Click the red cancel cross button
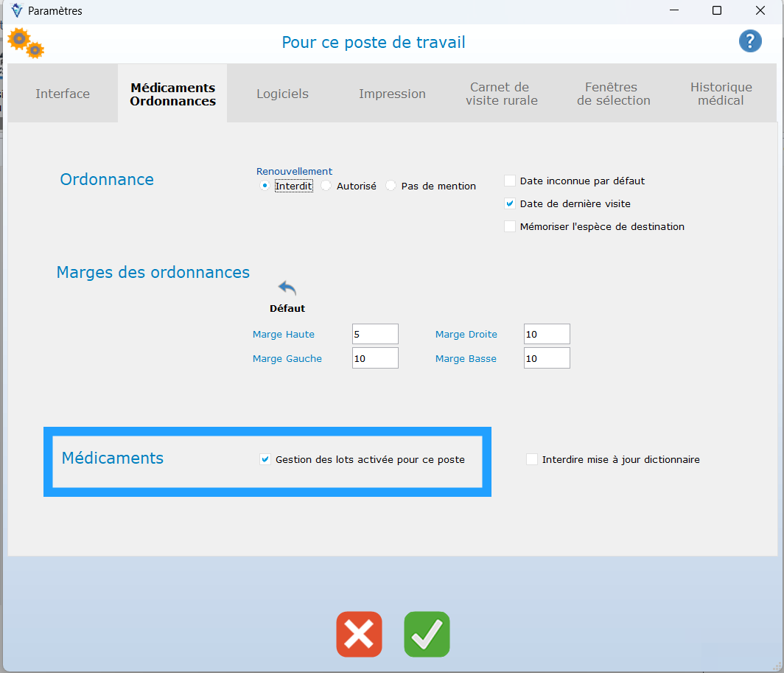 coord(359,634)
